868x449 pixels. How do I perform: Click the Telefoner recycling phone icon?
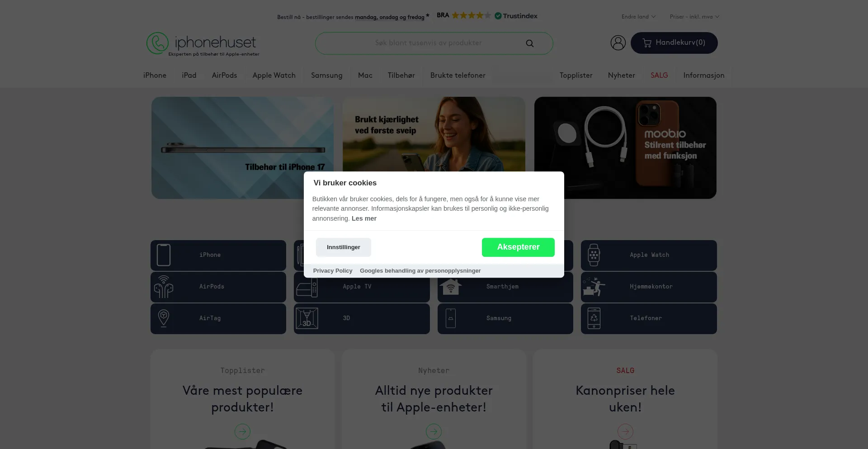594,318
